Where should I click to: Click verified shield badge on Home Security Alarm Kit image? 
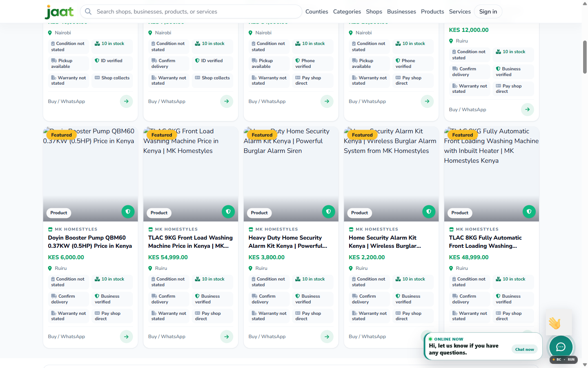coord(429,211)
